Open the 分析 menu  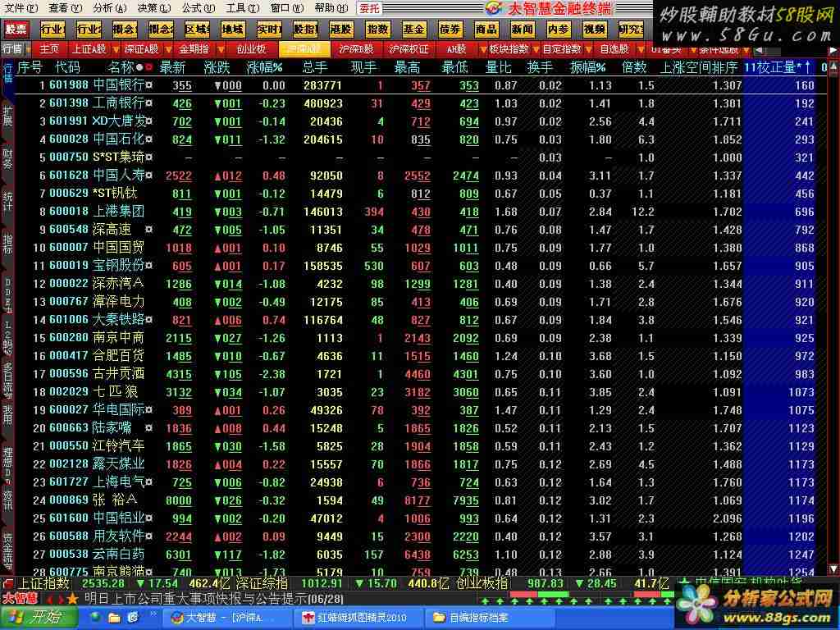coord(109,8)
